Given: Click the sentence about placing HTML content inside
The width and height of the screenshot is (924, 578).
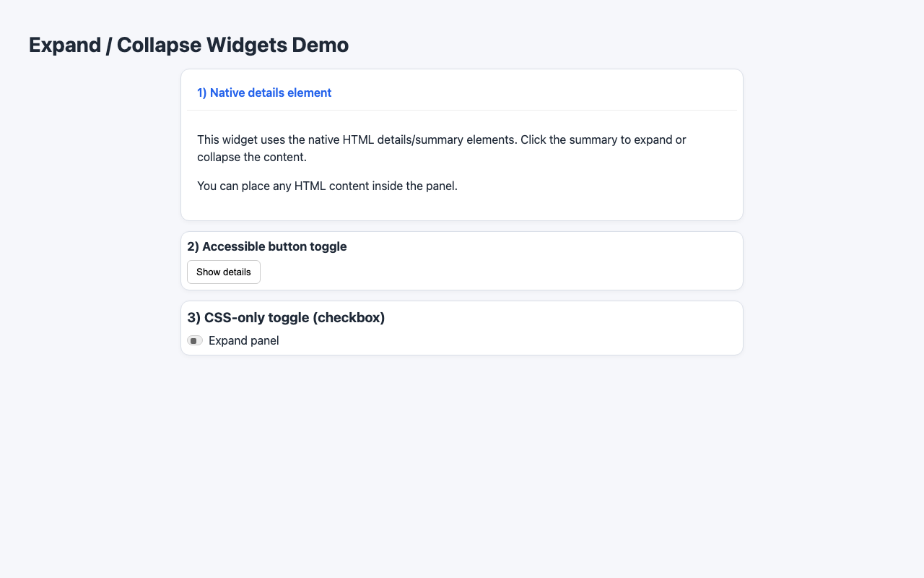Looking at the screenshot, I should (x=327, y=186).
